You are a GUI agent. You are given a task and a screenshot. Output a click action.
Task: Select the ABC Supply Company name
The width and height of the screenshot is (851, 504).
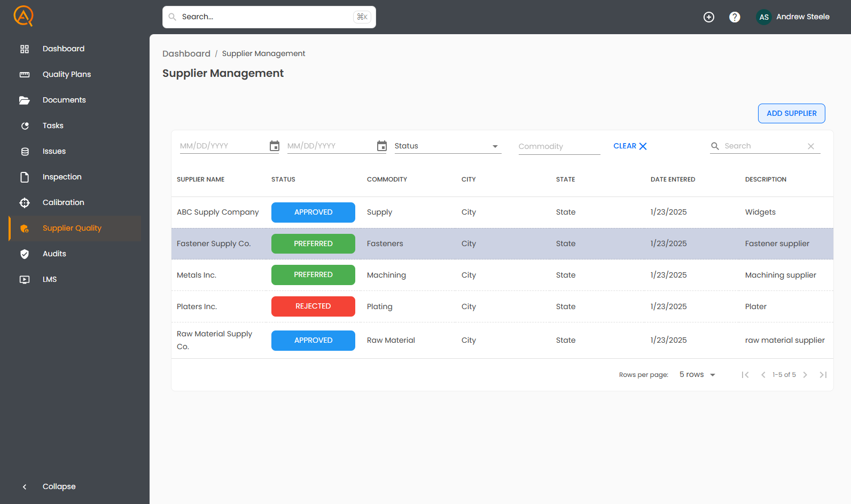[x=217, y=212]
